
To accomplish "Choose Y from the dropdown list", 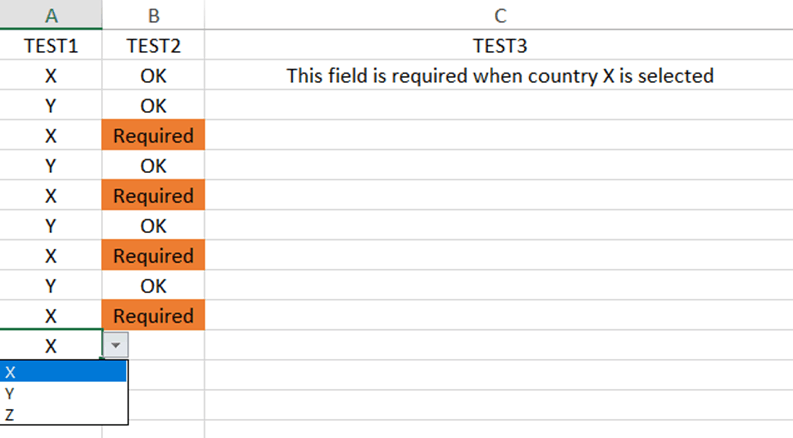I will coord(64,393).
